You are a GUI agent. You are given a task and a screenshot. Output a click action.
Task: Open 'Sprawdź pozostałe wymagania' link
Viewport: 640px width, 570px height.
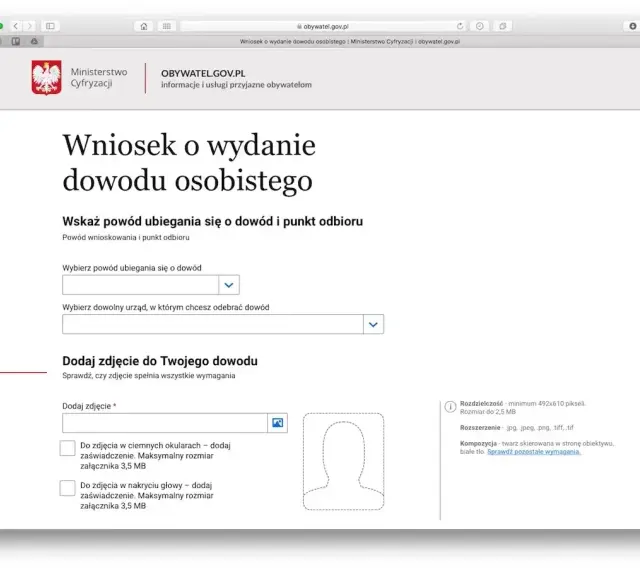coord(534,452)
